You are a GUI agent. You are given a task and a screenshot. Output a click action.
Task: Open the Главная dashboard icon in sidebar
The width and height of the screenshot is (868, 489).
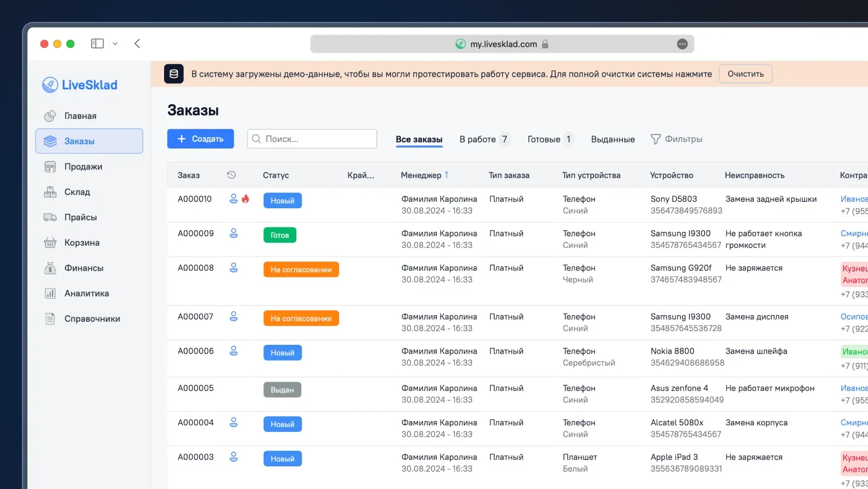50,116
